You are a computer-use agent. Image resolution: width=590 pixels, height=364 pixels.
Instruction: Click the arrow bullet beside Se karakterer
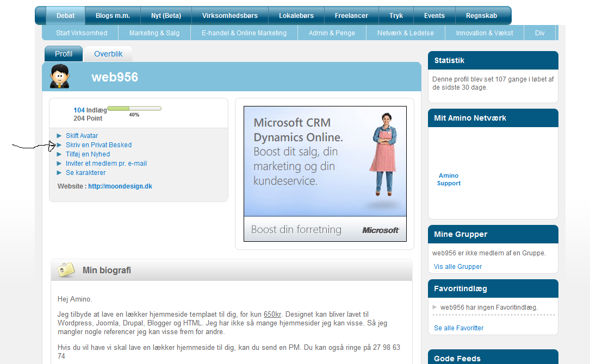click(59, 173)
